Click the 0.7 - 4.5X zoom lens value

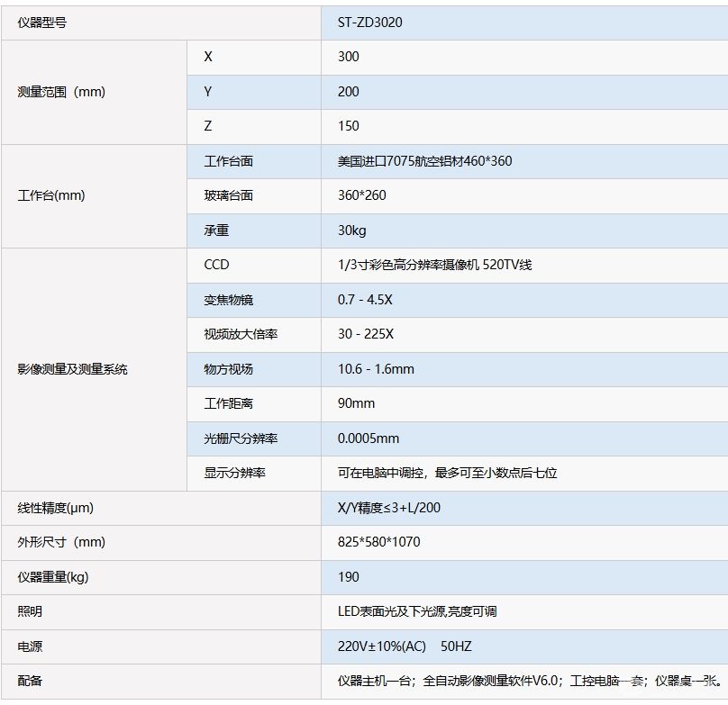point(365,300)
